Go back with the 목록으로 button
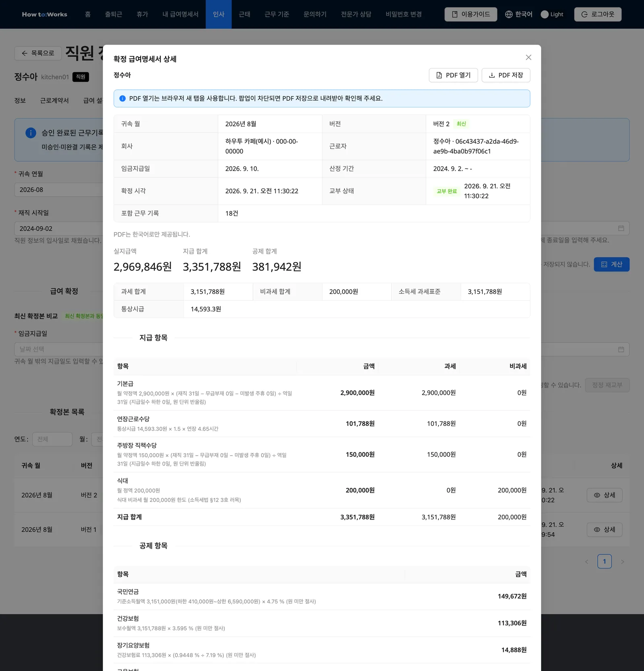 coord(38,53)
